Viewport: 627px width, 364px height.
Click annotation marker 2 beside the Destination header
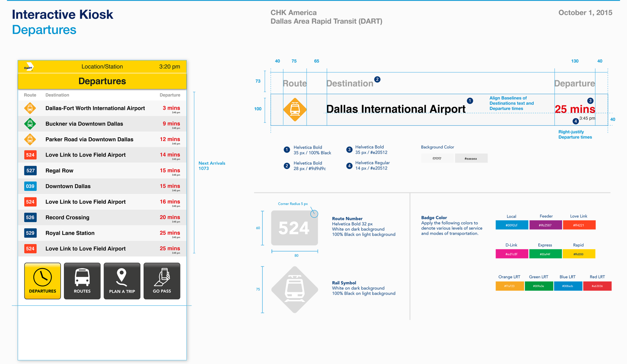tap(377, 79)
